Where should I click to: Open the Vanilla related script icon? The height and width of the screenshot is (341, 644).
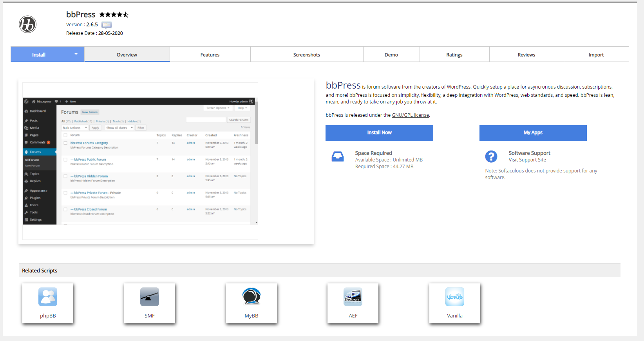[455, 297]
